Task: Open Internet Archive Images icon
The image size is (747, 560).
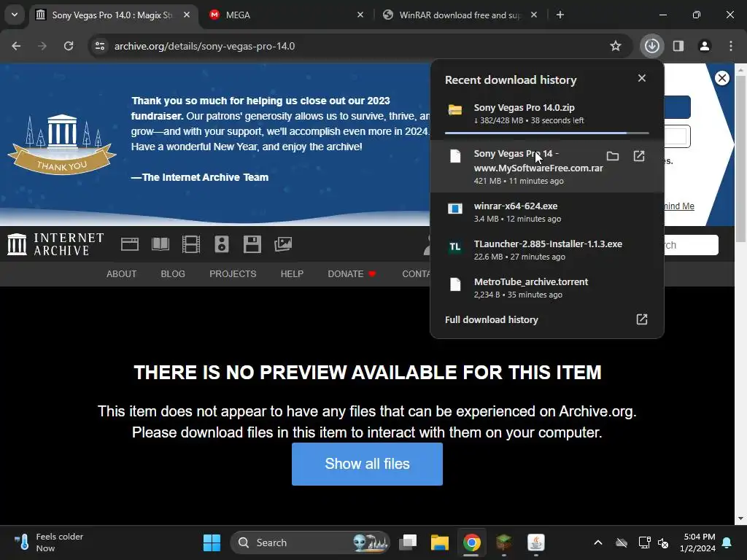Action: (x=283, y=244)
